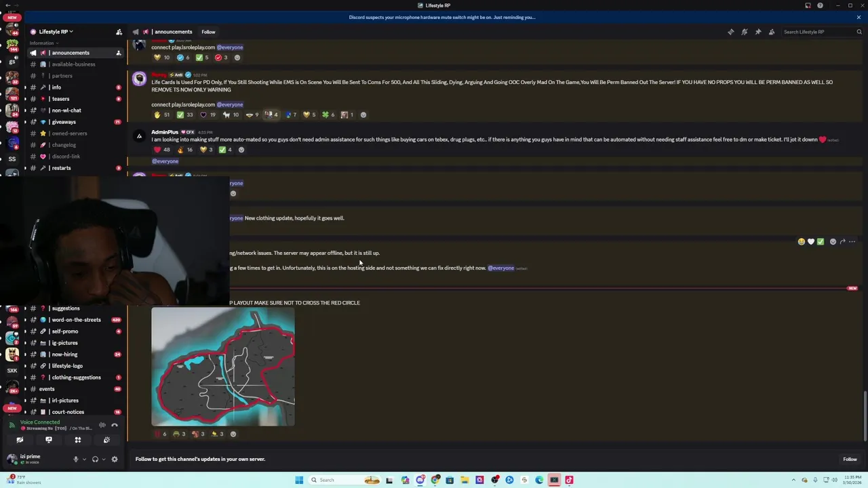The height and width of the screenshot is (488, 868).
Task: Toggle noise suppression waveform icon
Action: (102, 425)
